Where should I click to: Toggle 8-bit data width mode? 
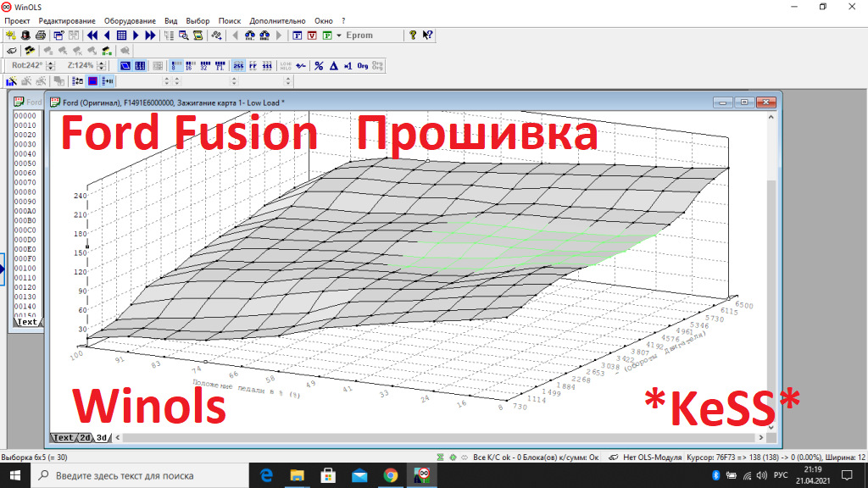point(176,66)
